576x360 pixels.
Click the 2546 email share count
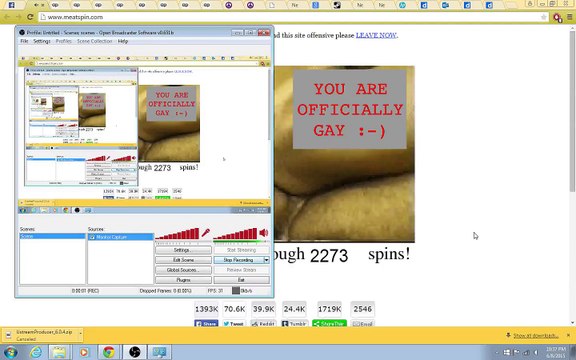363,309
